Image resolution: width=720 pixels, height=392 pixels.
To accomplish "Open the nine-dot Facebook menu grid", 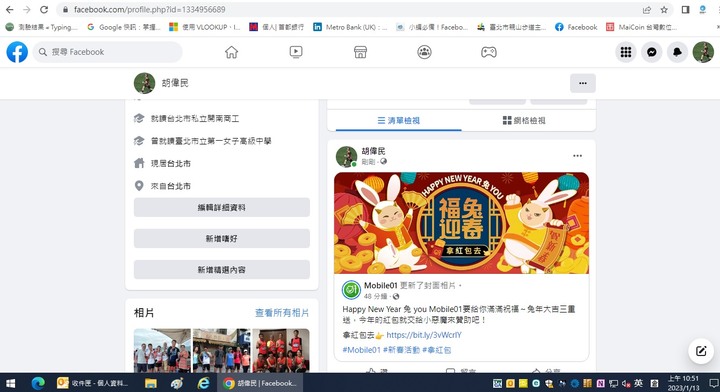I will tap(626, 52).
